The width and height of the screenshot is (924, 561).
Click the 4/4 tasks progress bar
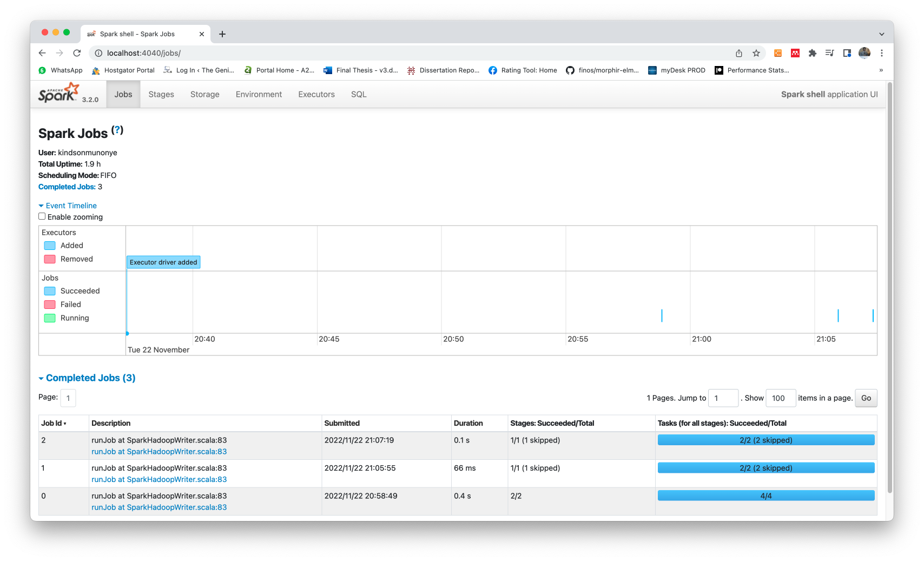click(x=765, y=495)
